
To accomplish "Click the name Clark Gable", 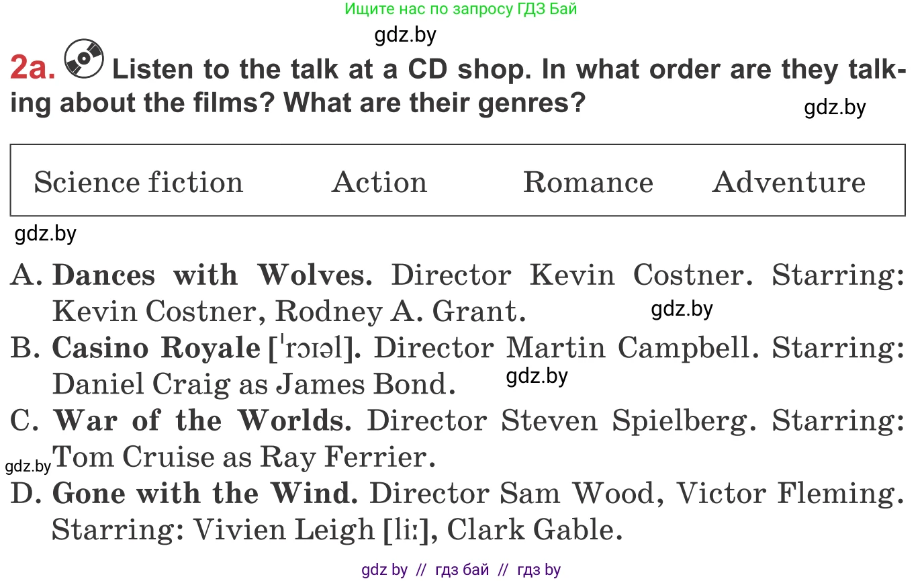I will (530, 531).
